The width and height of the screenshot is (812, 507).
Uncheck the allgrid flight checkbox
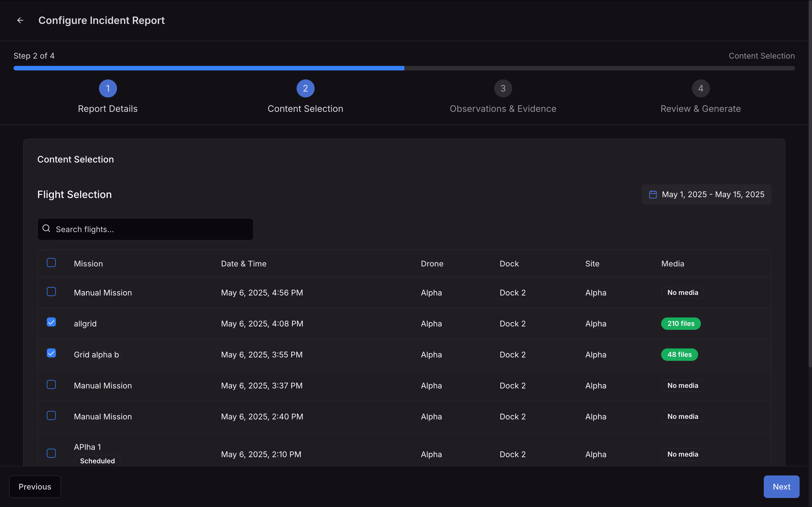51,322
